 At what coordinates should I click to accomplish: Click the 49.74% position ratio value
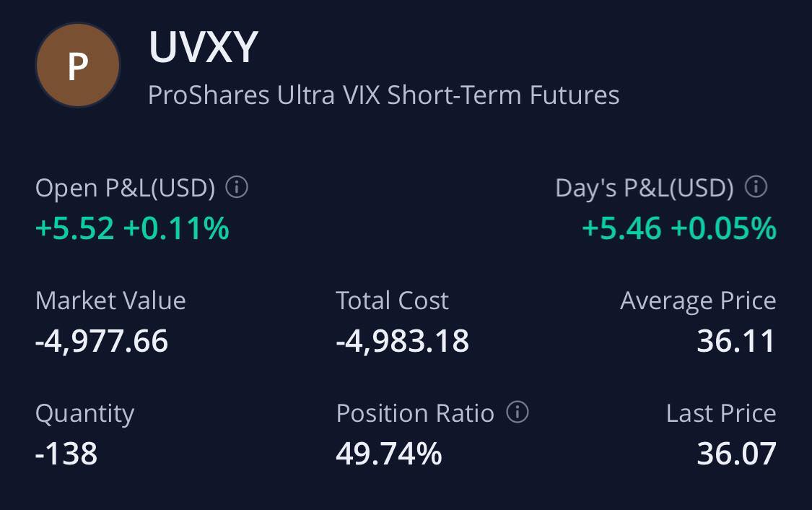coord(389,454)
